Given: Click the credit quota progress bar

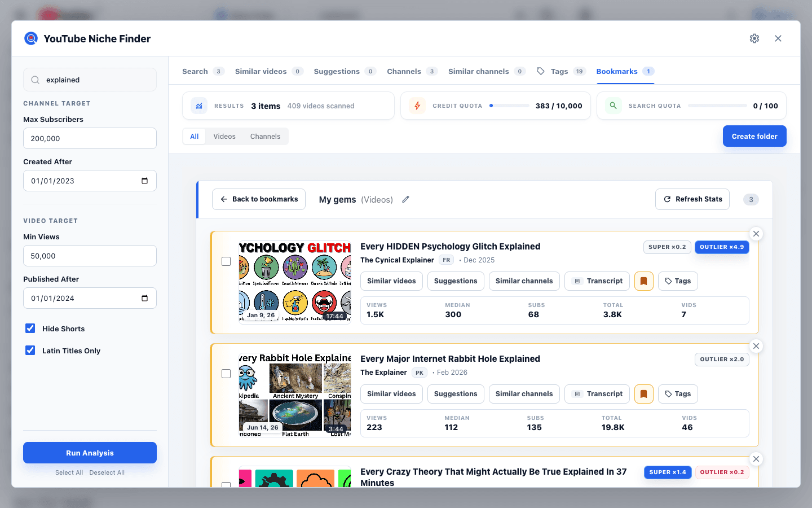Looking at the screenshot, I should pos(509,106).
